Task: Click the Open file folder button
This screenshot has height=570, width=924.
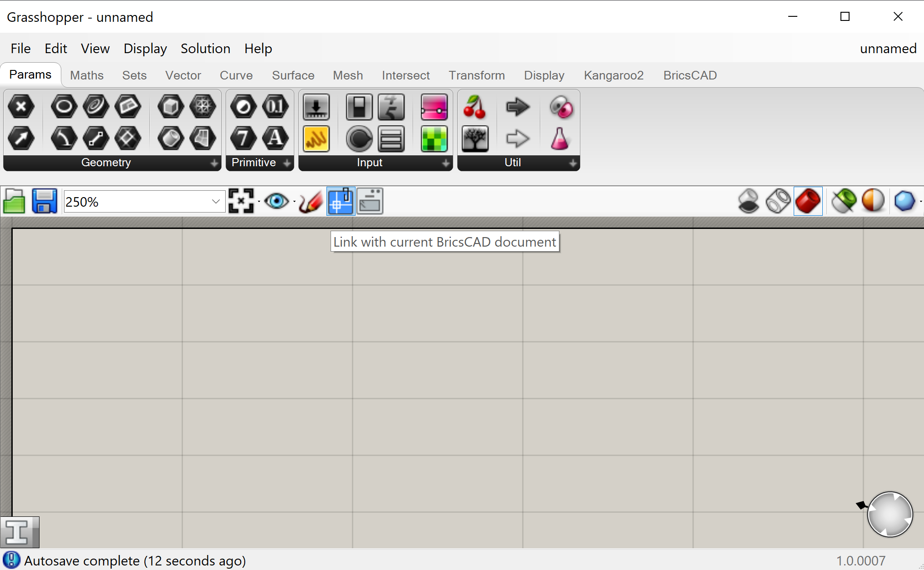Action: [x=14, y=201]
